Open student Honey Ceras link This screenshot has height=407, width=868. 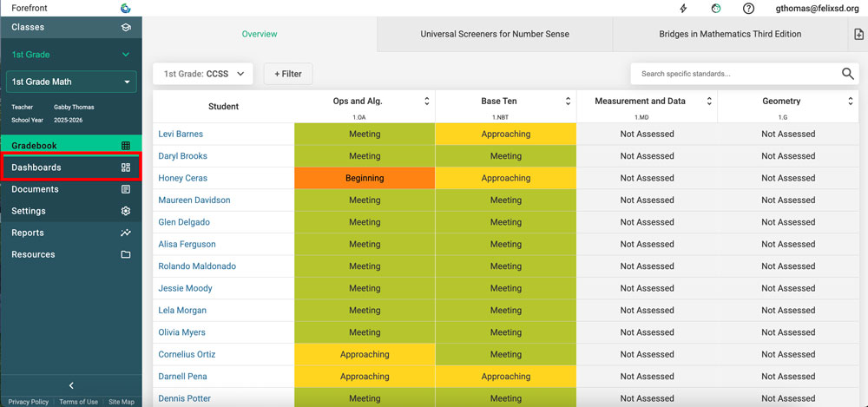coord(182,178)
